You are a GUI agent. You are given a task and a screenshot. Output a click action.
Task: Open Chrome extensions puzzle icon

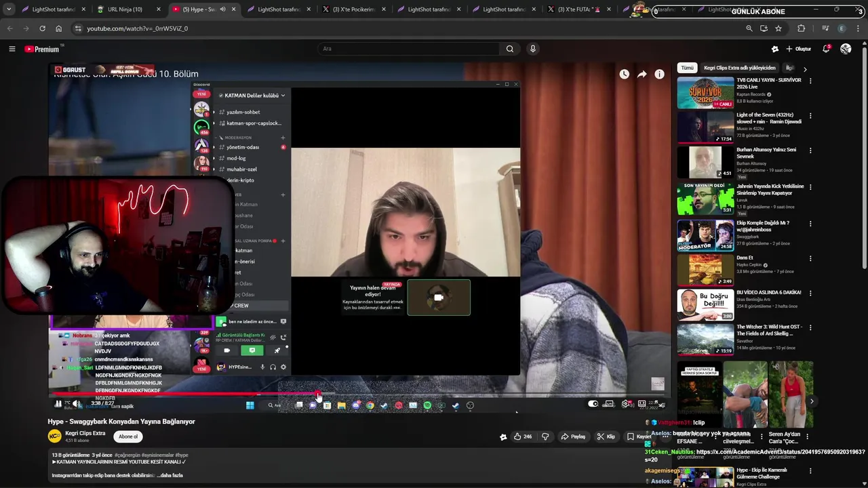pyautogui.click(x=801, y=28)
